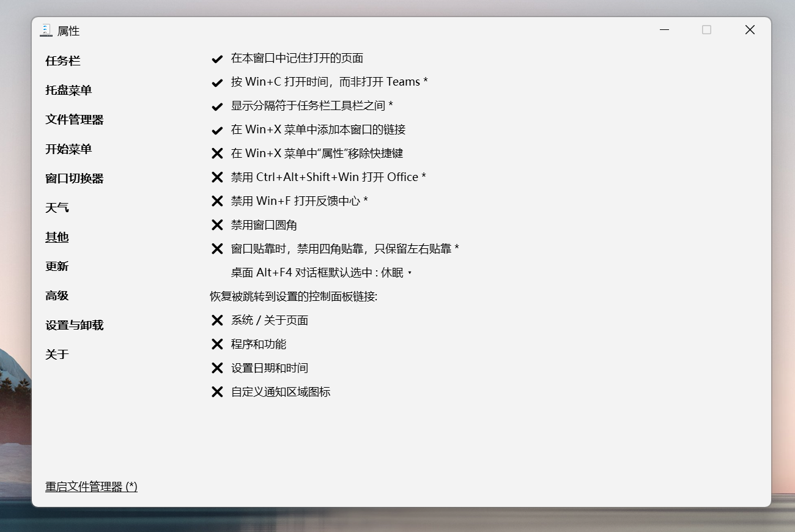
Task: Click X icon beside 程序和功能
Action: pyautogui.click(x=217, y=344)
